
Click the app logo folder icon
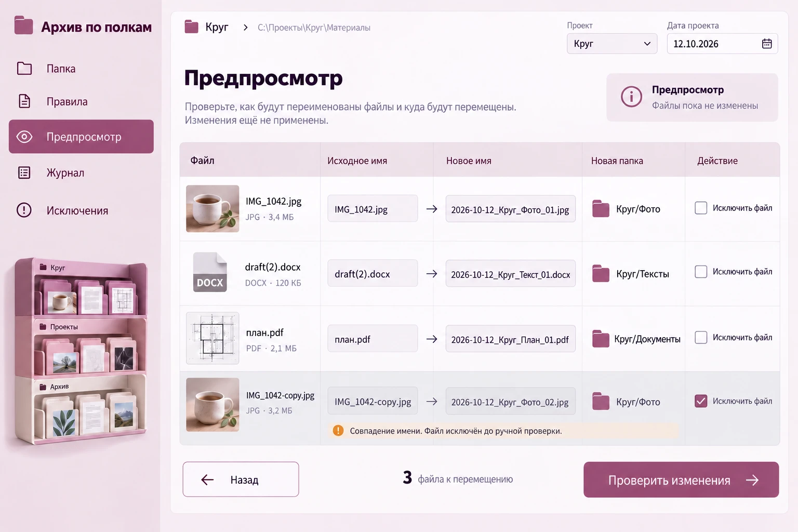pyautogui.click(x=24, y=25)
